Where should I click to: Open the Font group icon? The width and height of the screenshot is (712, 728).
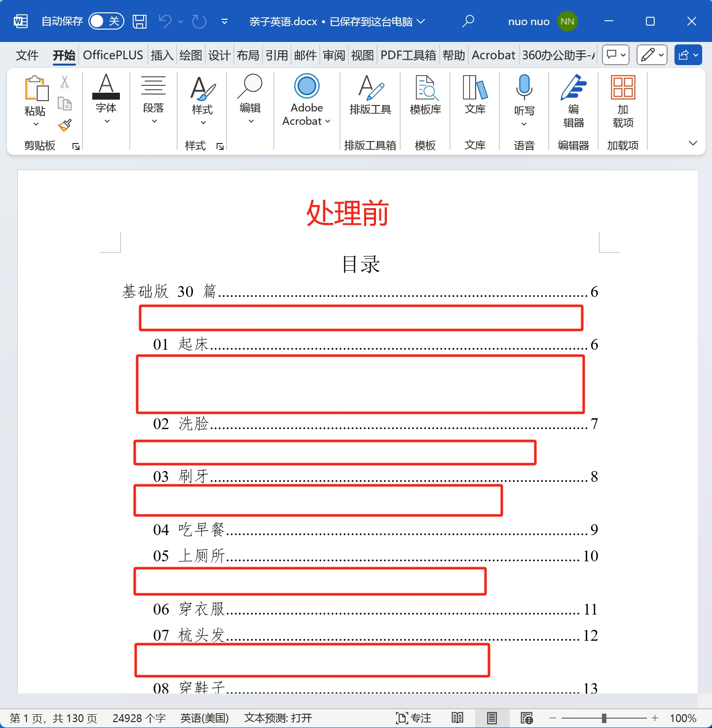[x=106, y=86]
